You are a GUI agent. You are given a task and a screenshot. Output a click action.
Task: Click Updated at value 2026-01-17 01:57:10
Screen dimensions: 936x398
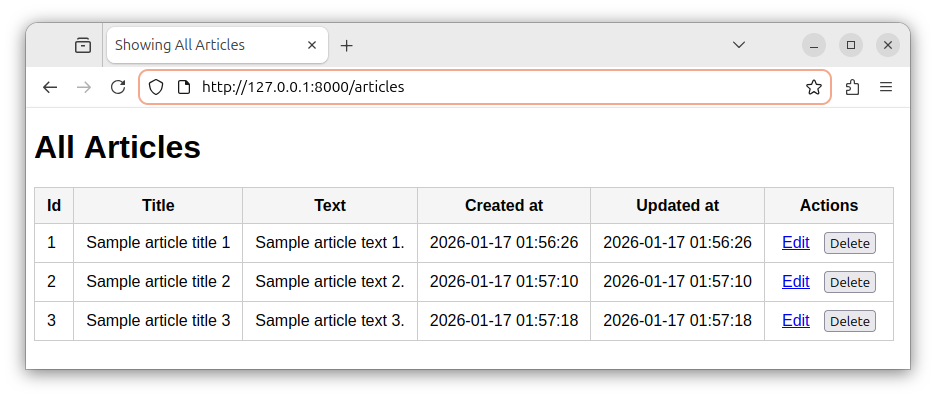678,282
